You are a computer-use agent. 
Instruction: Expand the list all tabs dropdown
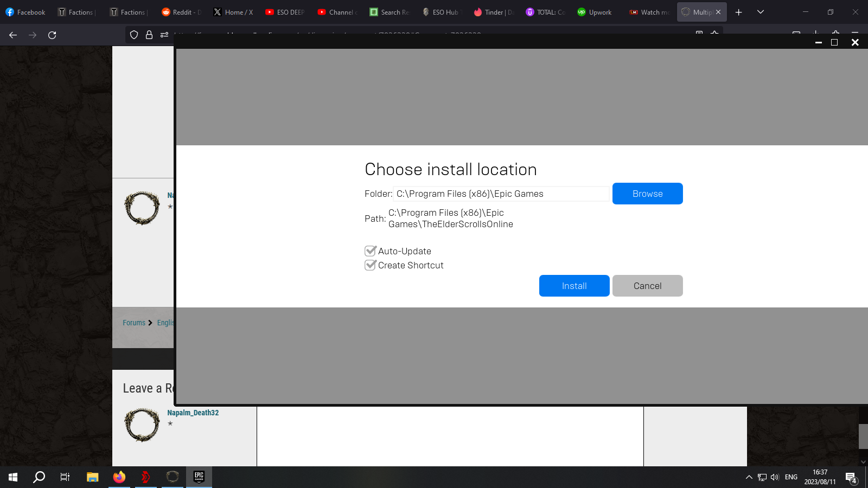click(761, 12)
